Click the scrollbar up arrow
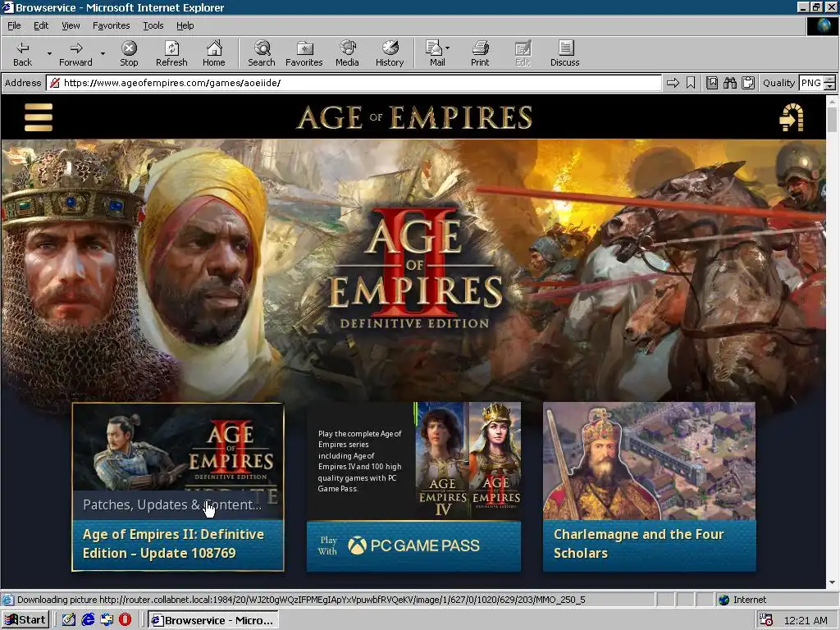The width and height of the screenshot is (840, 630). 832,101
